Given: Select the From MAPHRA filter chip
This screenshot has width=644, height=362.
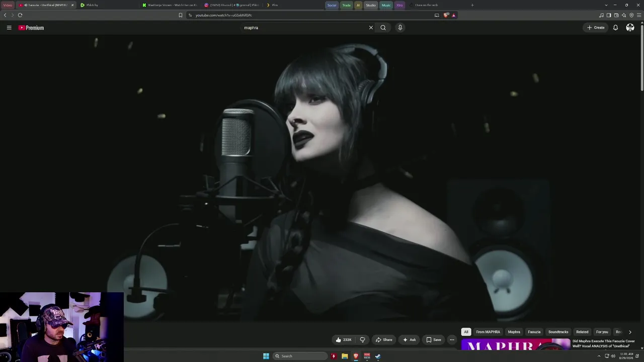Looking at the screenshot, I should pyautogui.click(x=488, y=332).
